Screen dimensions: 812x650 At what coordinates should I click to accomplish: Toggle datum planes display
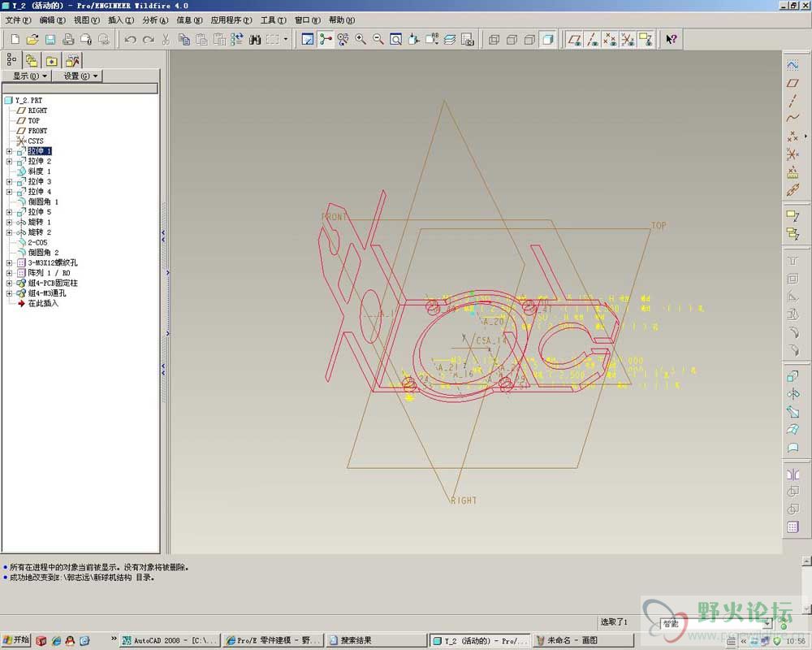pos(574,39)
